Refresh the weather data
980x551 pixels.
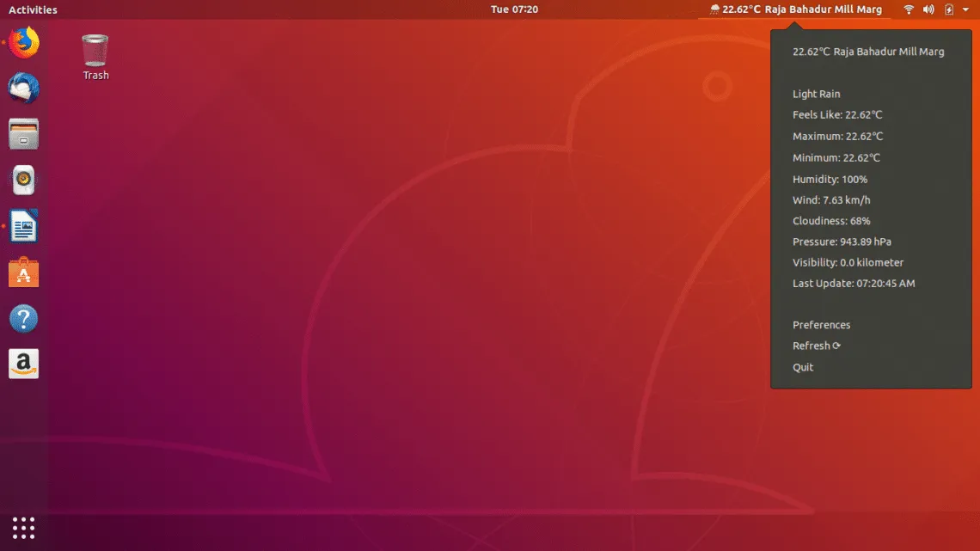click(x=816, y=346)
